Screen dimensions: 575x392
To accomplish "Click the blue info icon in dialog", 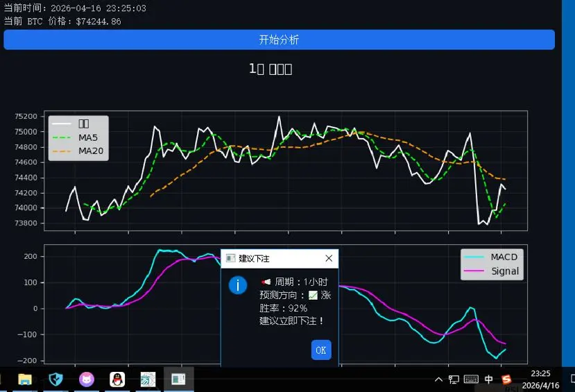I will 238,285.
